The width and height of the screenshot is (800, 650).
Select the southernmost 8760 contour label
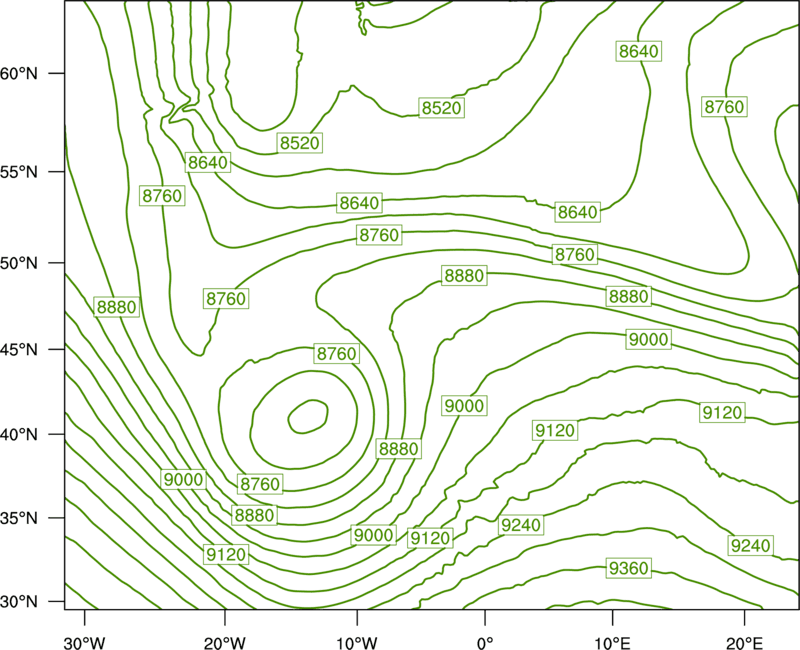click(x=260, y=484)
